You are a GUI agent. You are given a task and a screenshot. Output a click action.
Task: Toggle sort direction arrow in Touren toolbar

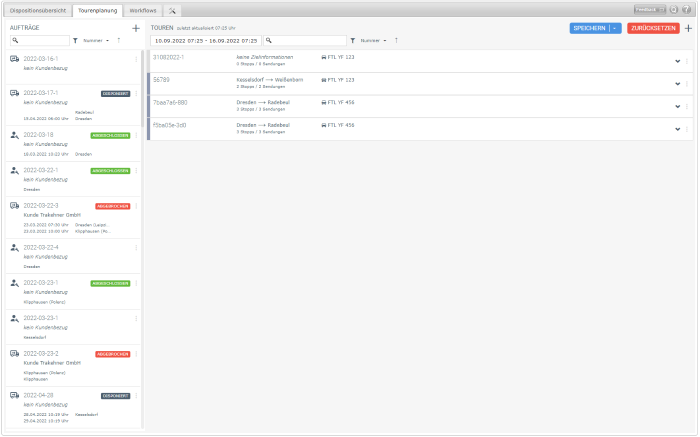[396, 41]
